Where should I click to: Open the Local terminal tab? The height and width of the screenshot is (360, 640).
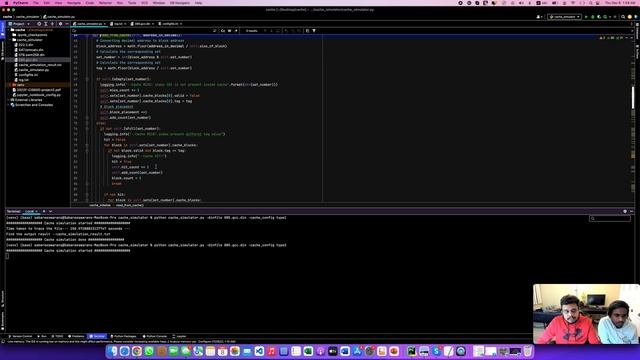29,211
